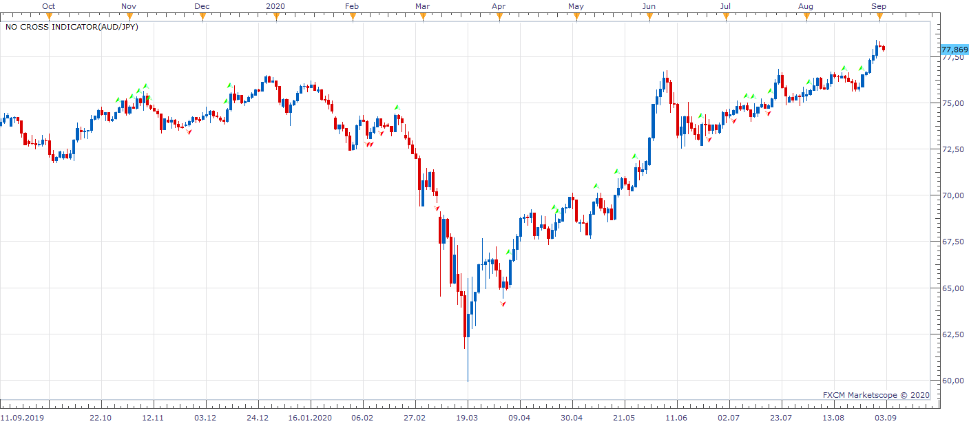The width and height of the screenshot is (980, 426).
Task: Click the 21.05 date on time axis
Action: tap(624, 418)
